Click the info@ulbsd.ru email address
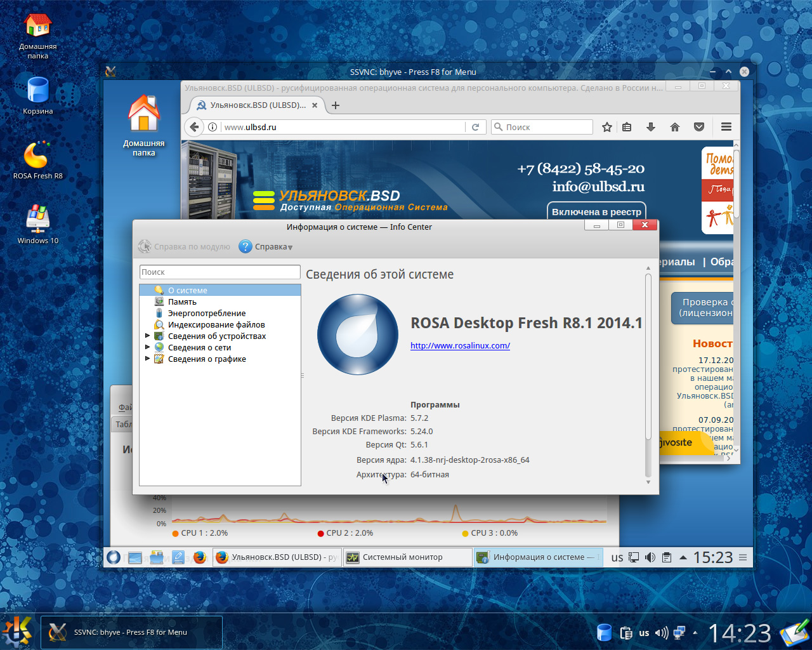 (x=598, y=186)
